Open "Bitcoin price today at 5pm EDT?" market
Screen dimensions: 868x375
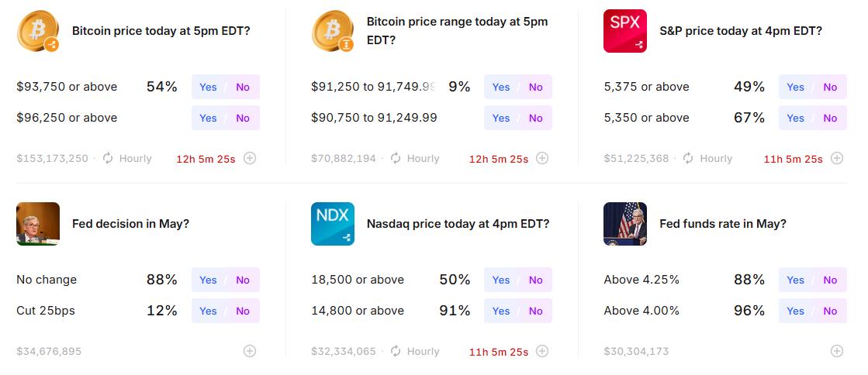(161, 31)
